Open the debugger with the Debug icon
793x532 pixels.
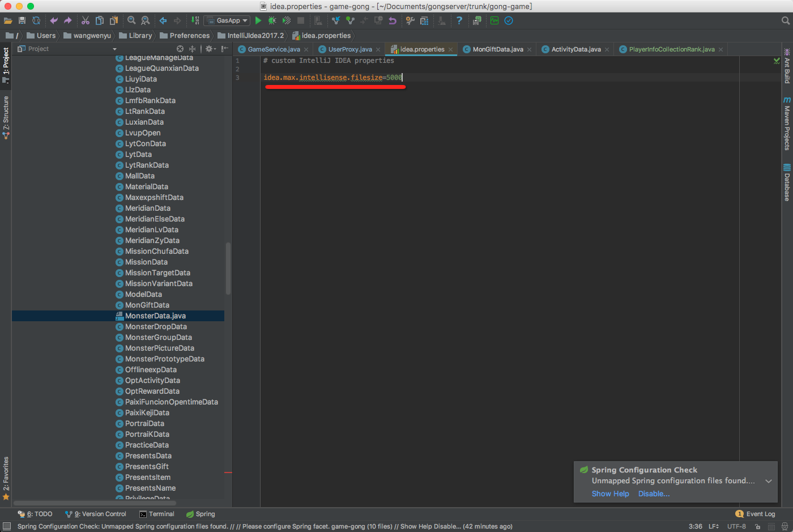coord(272,20)
